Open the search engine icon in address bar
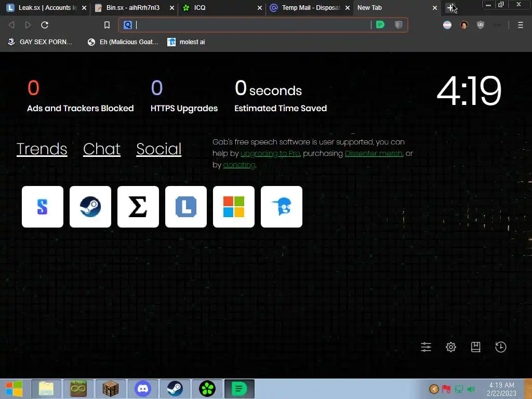532x399 pixels. pyautogui.click(x=128, y=25)
